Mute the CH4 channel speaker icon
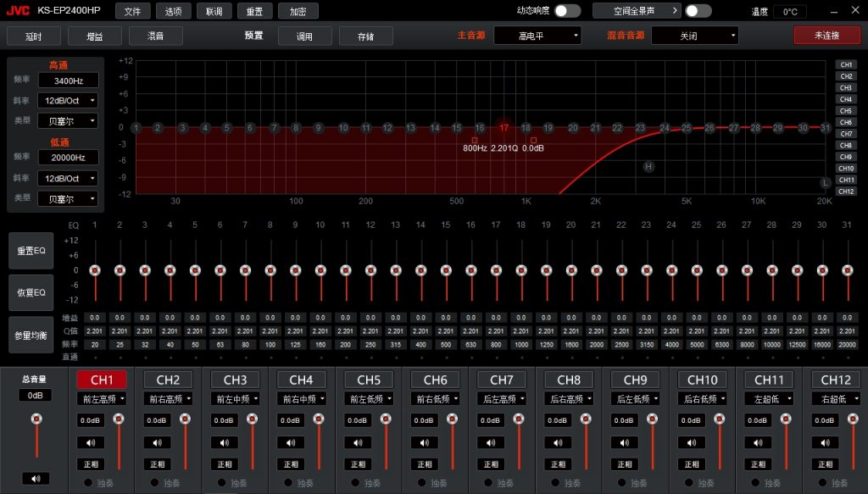 (291, 442)
